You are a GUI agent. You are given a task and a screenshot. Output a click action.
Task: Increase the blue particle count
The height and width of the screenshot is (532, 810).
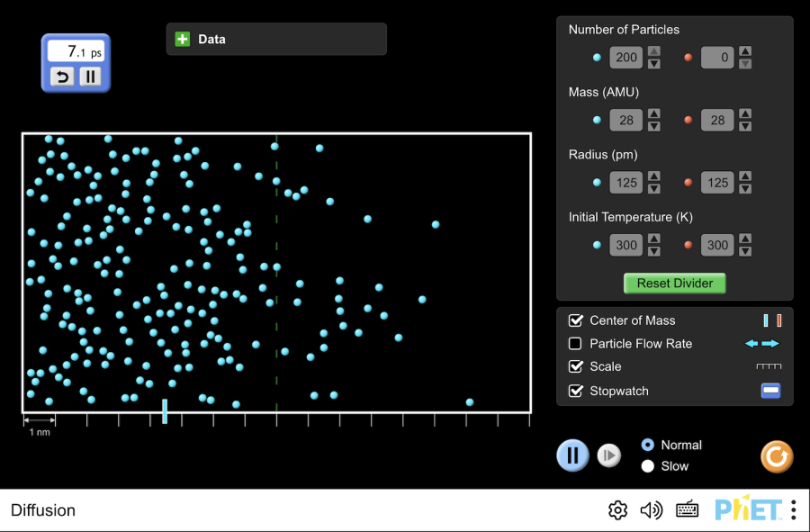[x=654, y=52]
